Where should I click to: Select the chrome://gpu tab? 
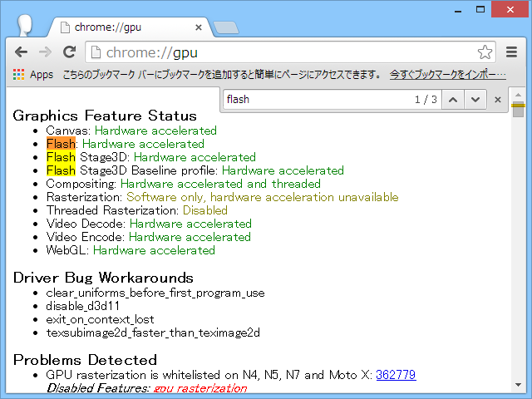[x=131, y=27]
